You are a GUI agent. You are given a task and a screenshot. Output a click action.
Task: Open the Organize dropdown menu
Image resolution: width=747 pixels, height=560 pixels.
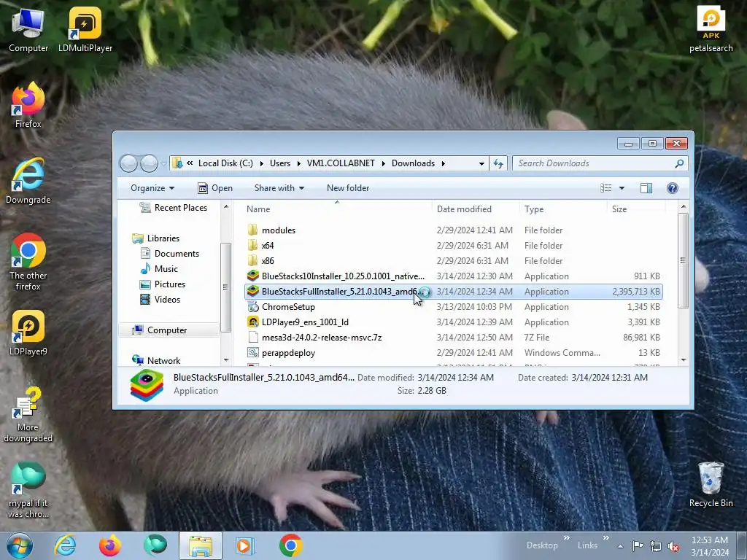(152, 188)
